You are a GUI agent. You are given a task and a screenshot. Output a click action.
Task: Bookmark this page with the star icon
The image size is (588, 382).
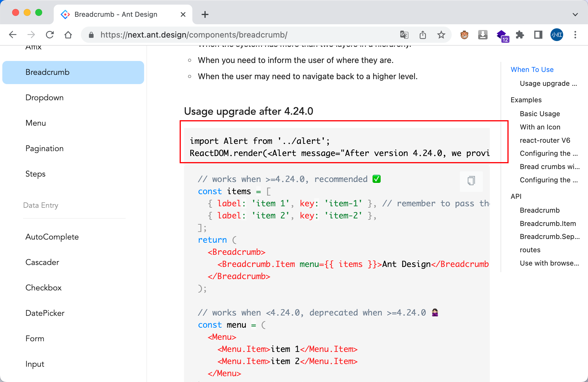coord(441,35)
